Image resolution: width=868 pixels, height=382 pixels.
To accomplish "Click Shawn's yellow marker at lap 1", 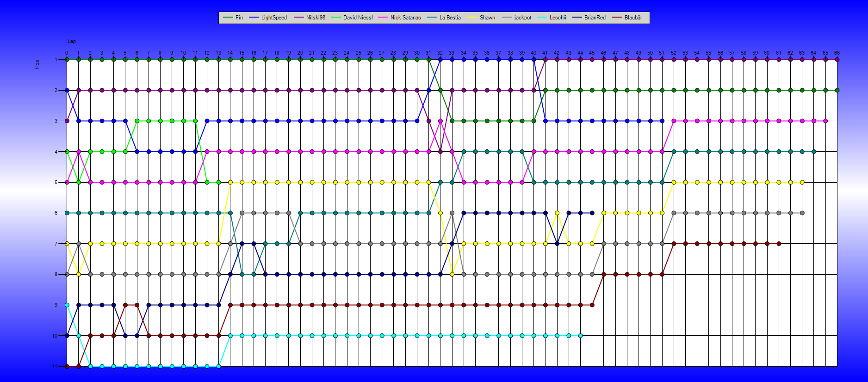I will pos(79,274).
